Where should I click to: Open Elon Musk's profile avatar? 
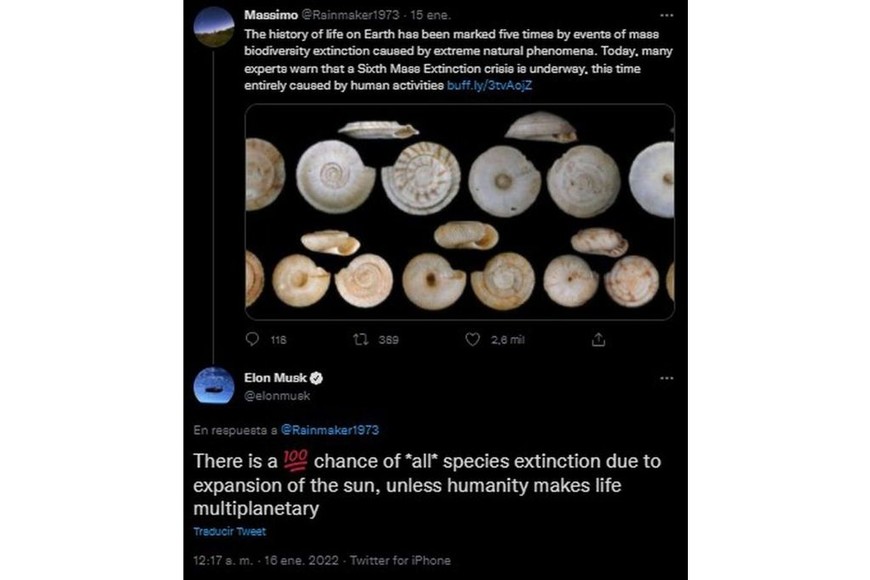tap(213, 386)
